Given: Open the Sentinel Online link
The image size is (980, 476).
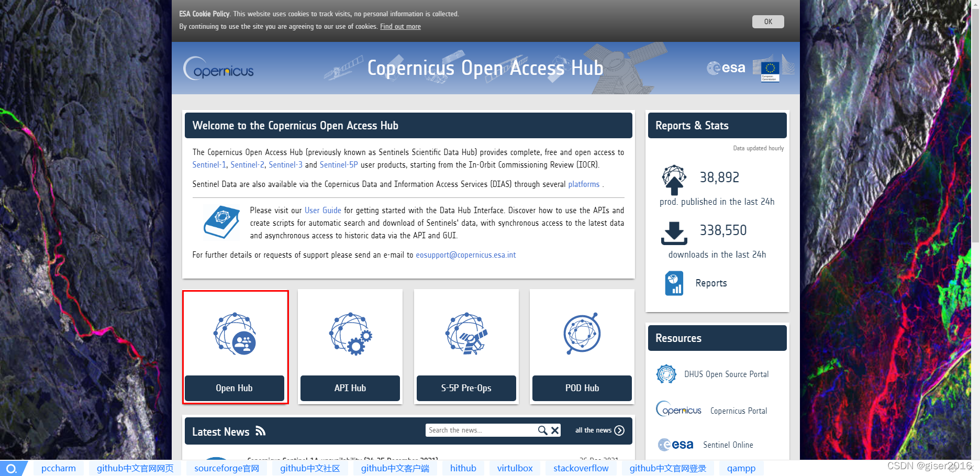Looking at the screenshot, I should click(728, 445).
